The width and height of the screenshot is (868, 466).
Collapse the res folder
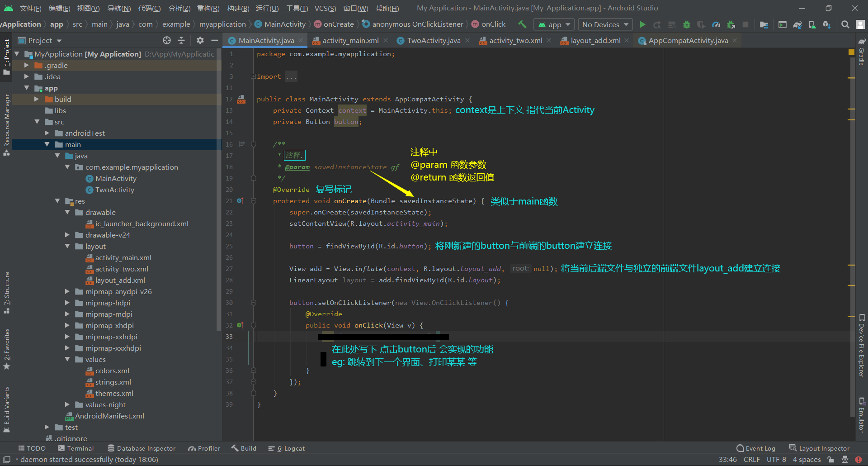(57, 201)
